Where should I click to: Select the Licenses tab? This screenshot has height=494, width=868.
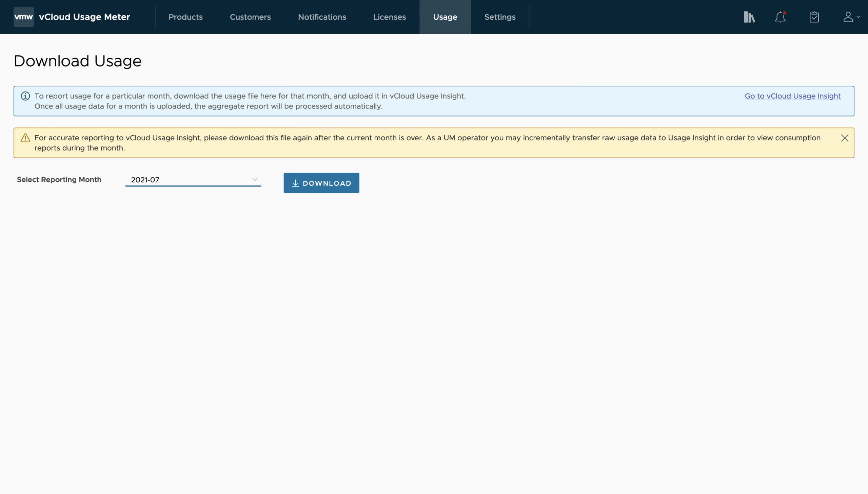click(x=389, y=17)
